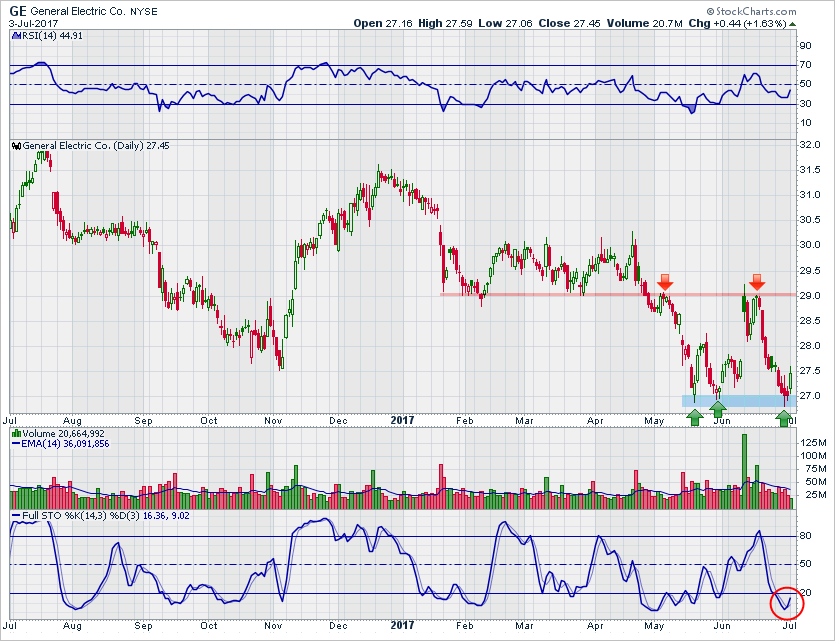Click the 125M volume axis label
Screen dimensions: 835x641
pyautogui.click(x=813, y=443)
